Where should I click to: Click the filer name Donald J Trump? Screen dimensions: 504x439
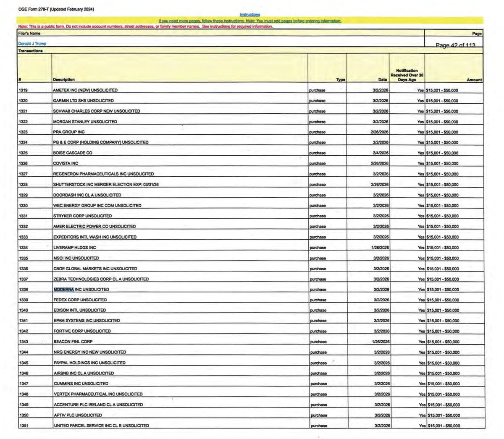pyautogui.click(x=32, y=44)
